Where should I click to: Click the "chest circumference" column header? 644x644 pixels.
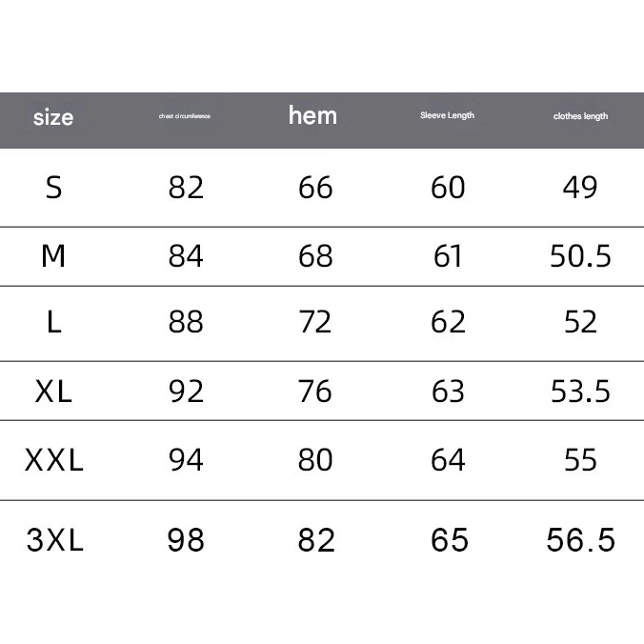click(x=184, y=116)
